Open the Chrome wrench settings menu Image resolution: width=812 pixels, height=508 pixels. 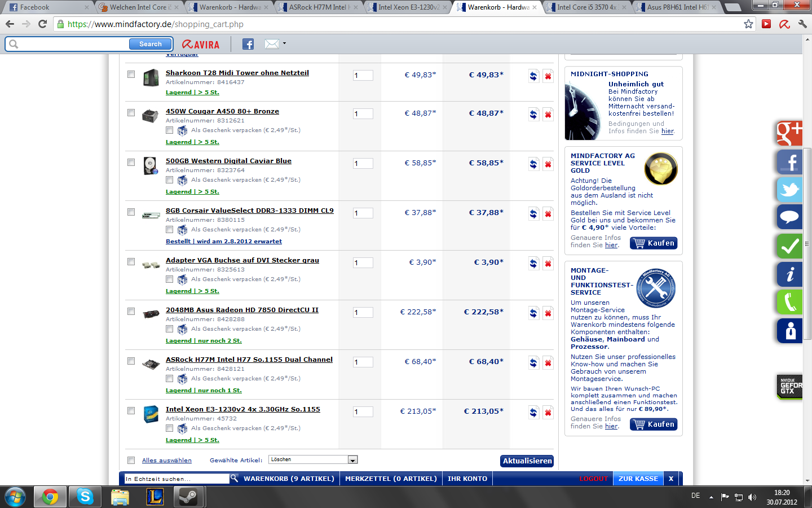802,24
